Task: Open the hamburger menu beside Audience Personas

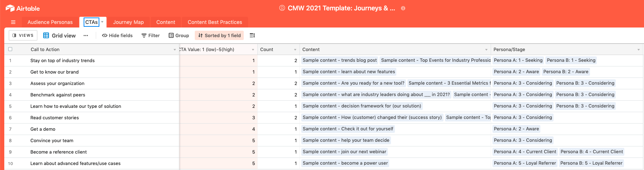Action: pyautogui.click(x=13, y=22)
